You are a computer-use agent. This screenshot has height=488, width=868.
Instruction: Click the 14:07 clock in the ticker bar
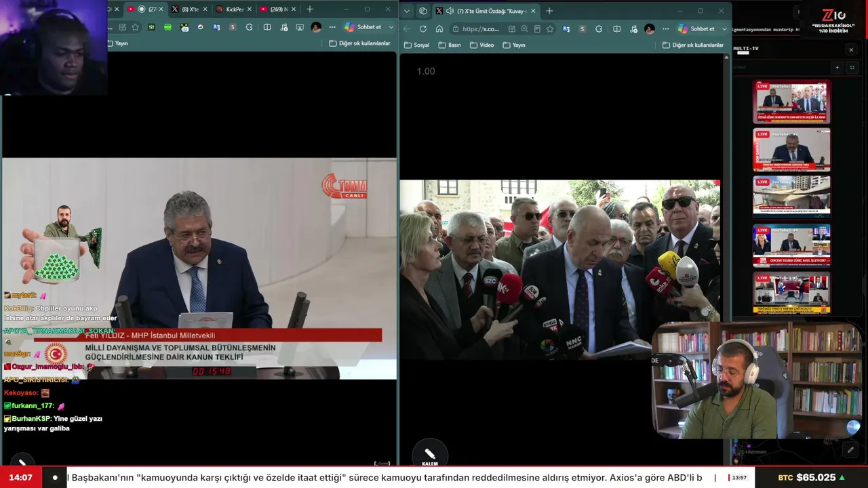point(20,478)
